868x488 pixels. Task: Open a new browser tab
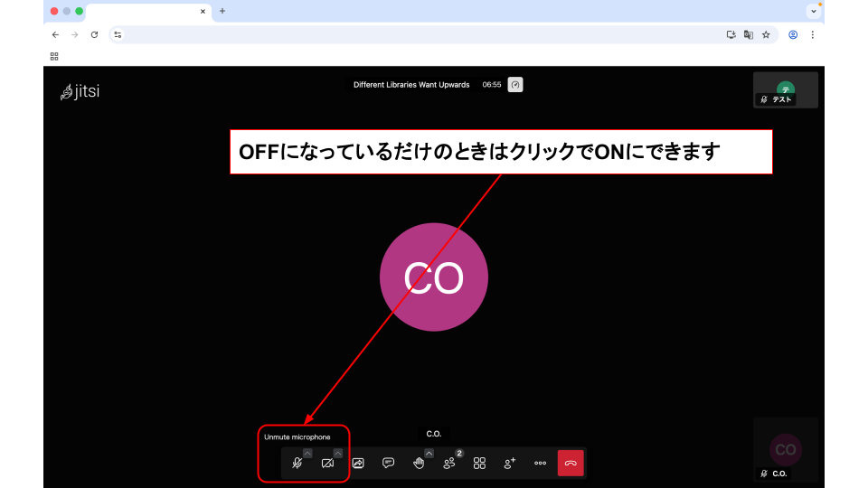pyautogui.click(x=222, y=11)
